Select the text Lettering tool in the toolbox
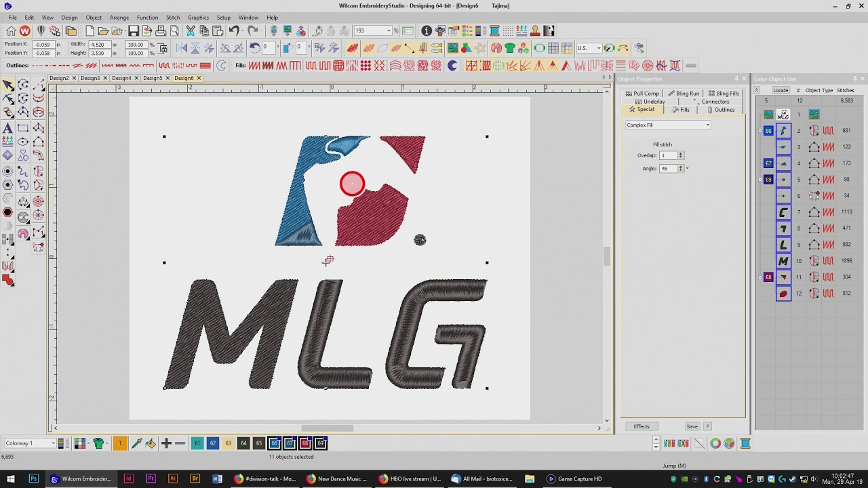868x488 pixels. pyautogui.click(x=7, y=128)
